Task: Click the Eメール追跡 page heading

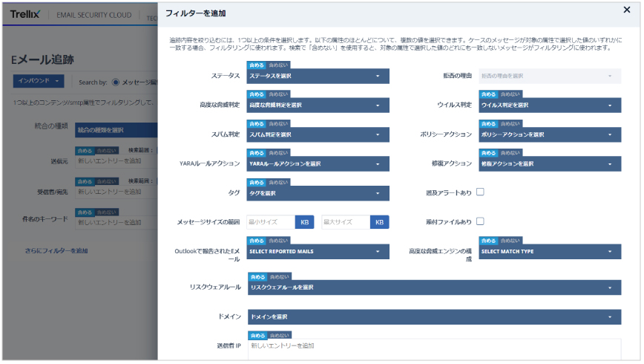Action: (42, 59)
